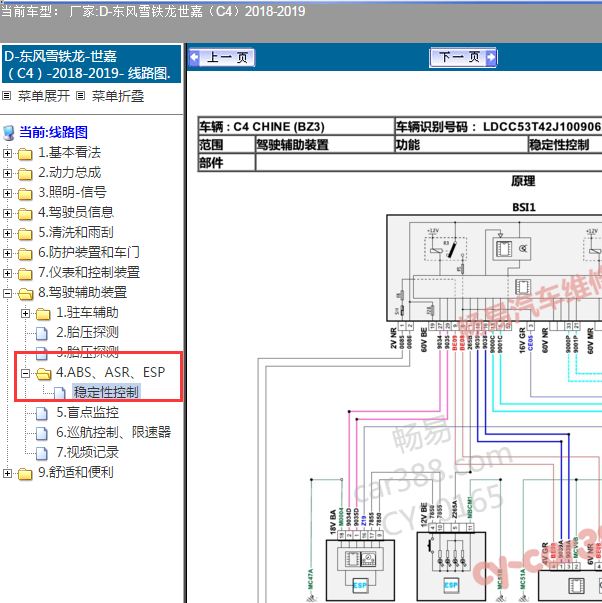Expand the 7.仪表和控制装置 folder
Image resolution: width=602 pixels, height=603 pixels.
(7, 273)
